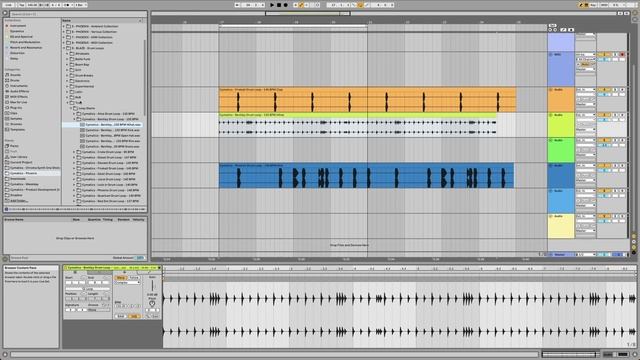Click in the browser search field
This screenshot has width=640, height=360.
tap(78, 14)
